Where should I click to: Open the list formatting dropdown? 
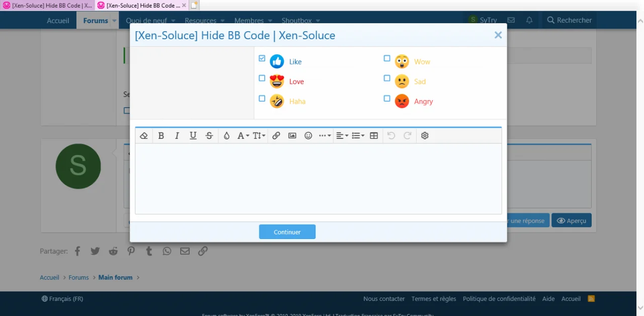pyautogui.click(x=357, y=135)
